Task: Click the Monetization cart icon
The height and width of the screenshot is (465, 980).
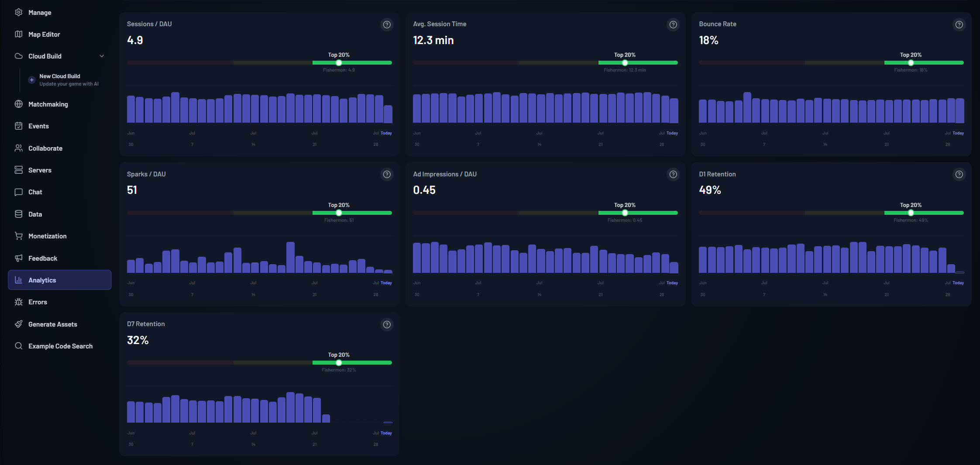Action: 18,236
